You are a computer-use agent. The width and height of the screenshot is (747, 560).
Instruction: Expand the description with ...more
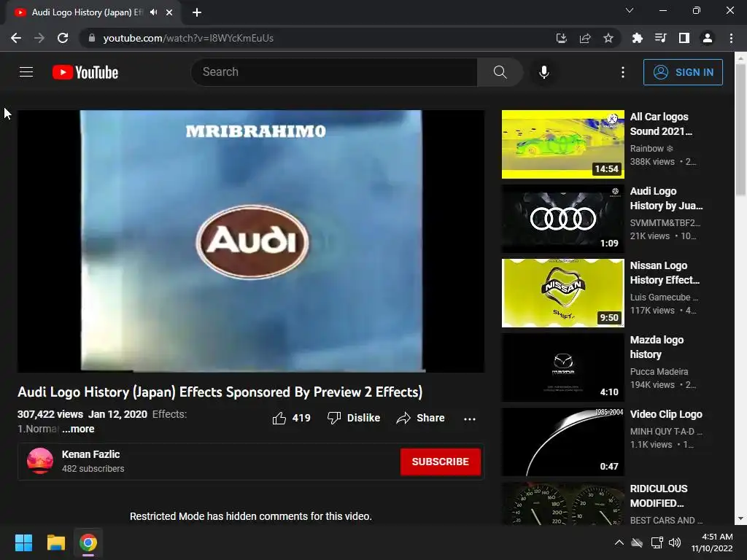[78, 429]
